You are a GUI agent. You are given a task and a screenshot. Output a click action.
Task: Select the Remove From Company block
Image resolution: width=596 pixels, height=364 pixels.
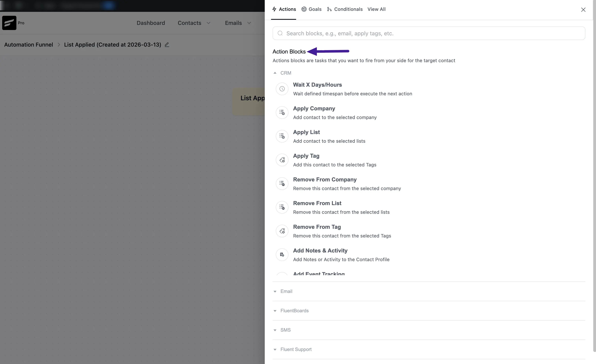tap(429, 184)
